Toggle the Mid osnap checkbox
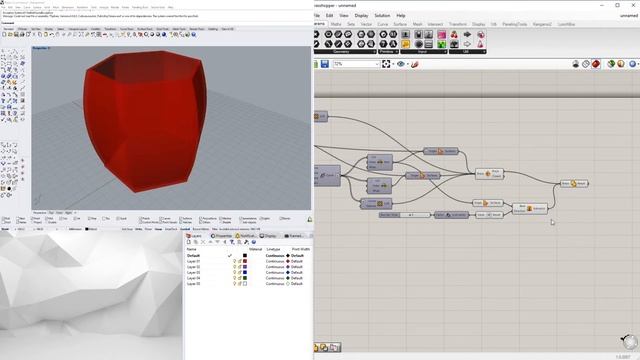 point(47,218)
